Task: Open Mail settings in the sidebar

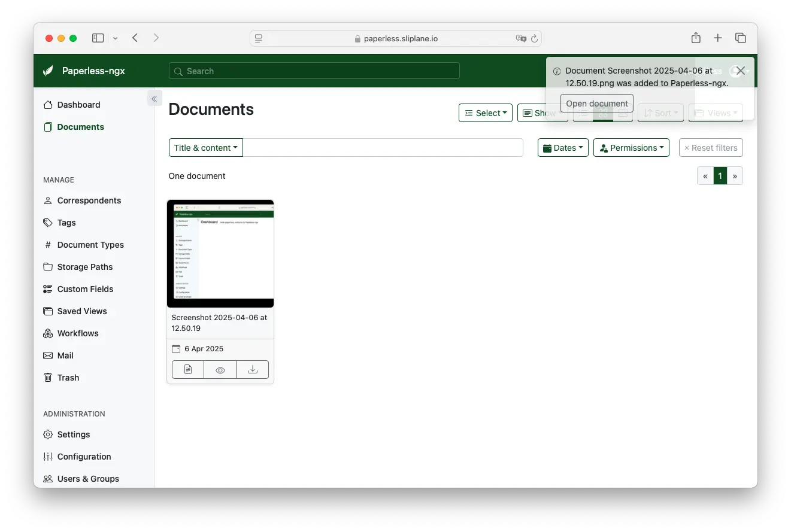Action: (x=65, y=355)
